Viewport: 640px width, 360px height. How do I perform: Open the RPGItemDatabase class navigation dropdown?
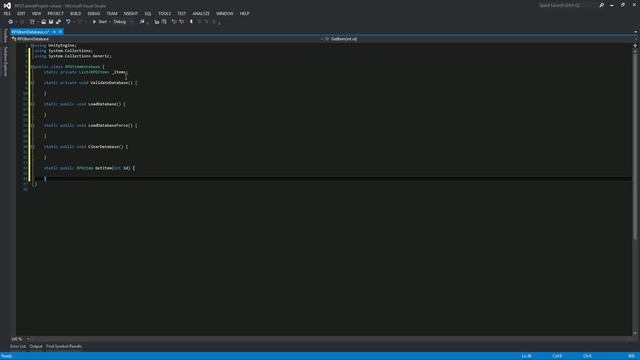(167, 39)
